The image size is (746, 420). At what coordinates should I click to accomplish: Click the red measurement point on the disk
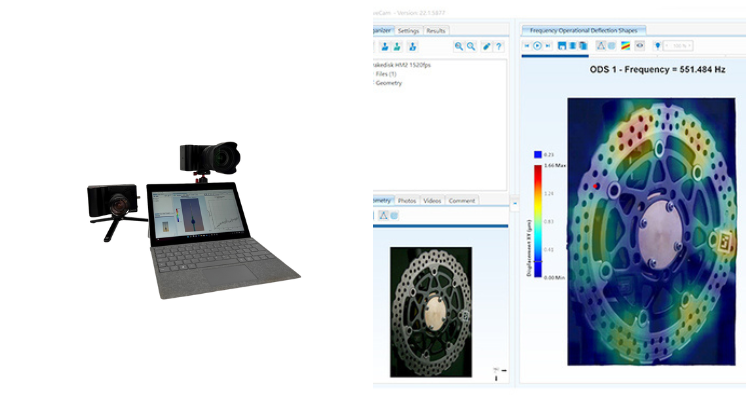pos(596,186)
